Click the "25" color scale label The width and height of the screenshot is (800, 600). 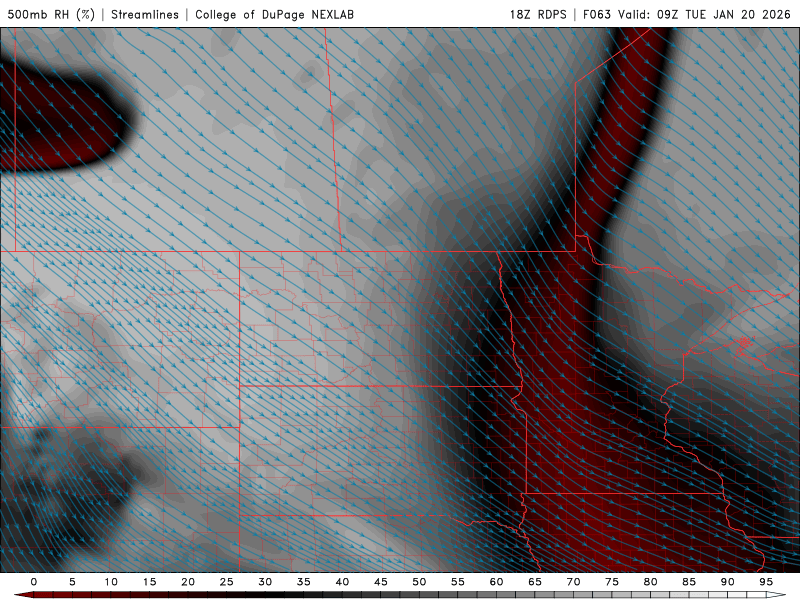tap(227, 582)
